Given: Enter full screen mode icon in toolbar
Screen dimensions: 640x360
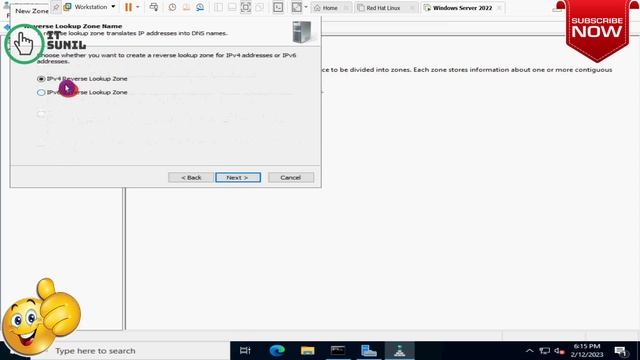Looking at the screenshot, I should click(246, 7).
